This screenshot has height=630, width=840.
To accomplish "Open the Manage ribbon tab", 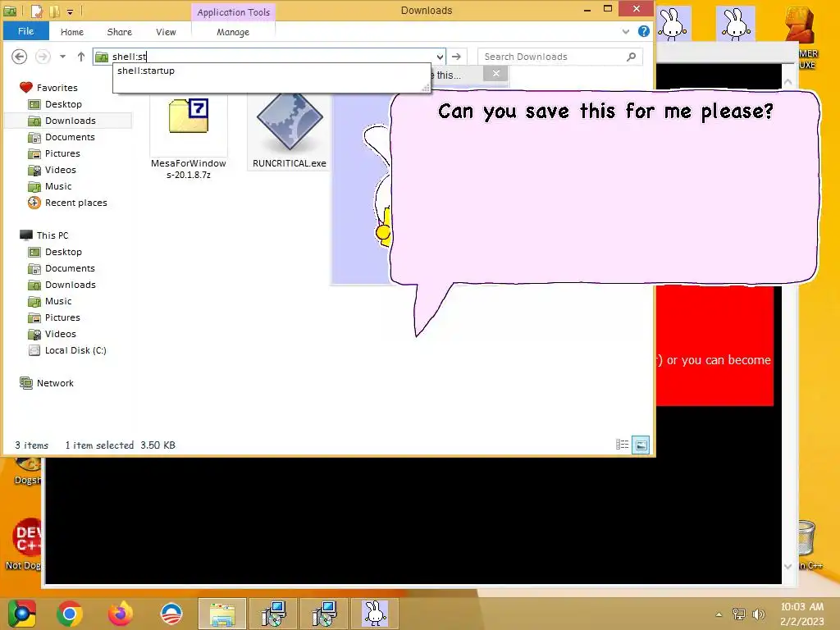I will pos(233,32).
